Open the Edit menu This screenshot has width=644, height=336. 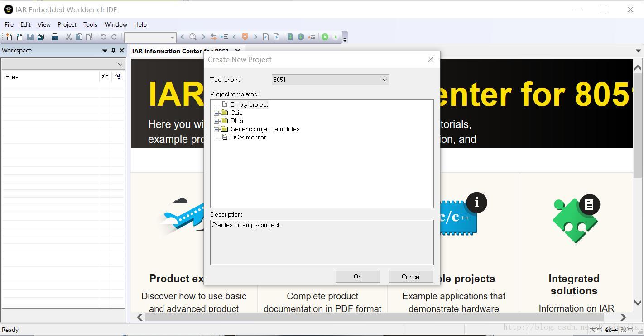[25, 24]
